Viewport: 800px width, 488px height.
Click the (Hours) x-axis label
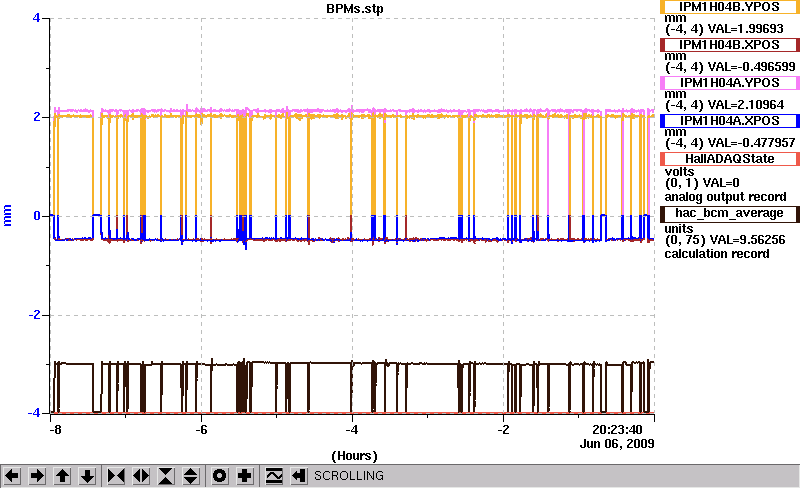pos(355,456)
